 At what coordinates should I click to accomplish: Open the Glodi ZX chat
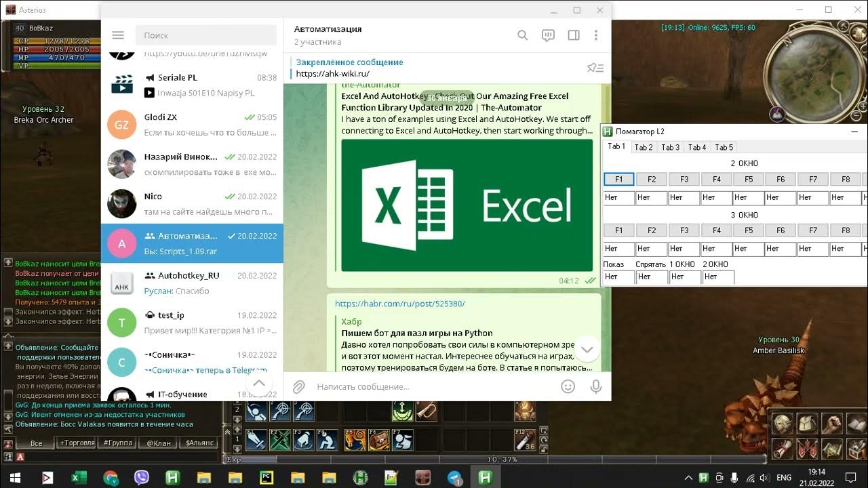click(x=192, y=125)
